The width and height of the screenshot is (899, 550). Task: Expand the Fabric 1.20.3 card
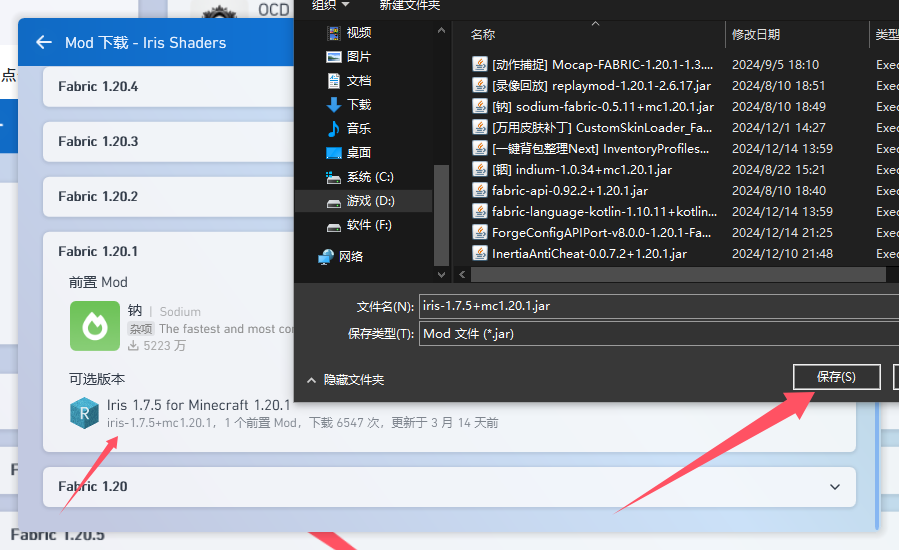[x=169, y=141]
